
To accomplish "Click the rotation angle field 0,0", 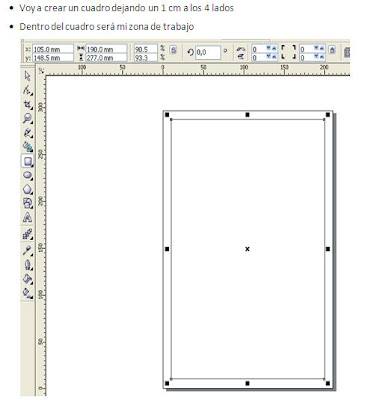I will tap(208, 52).
